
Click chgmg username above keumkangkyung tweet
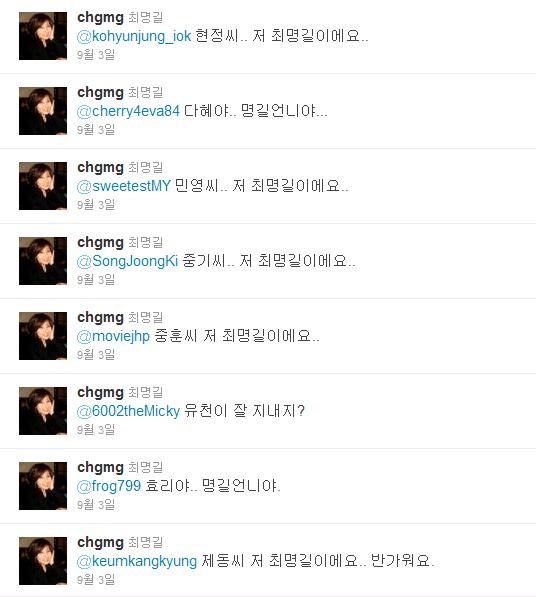click(100, 543)
